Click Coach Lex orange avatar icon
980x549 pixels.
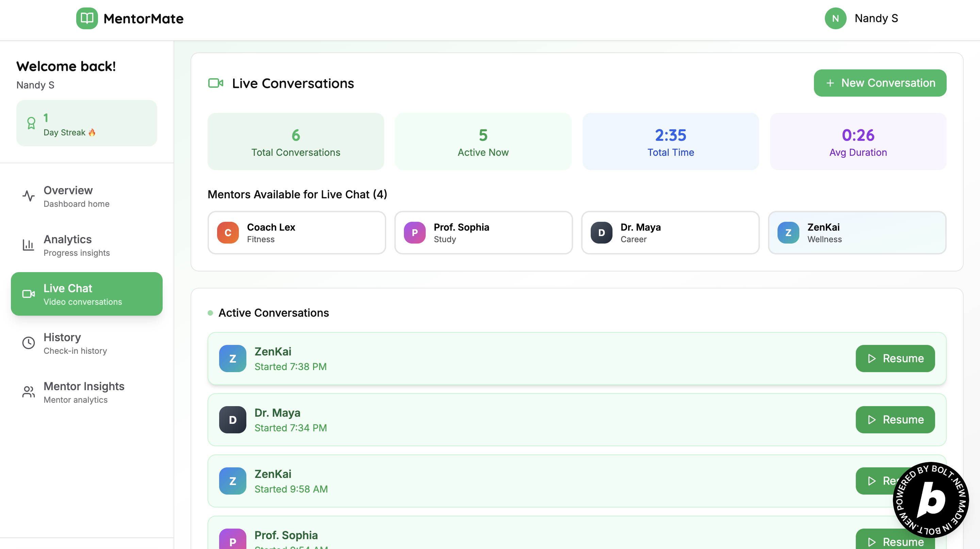228,233
